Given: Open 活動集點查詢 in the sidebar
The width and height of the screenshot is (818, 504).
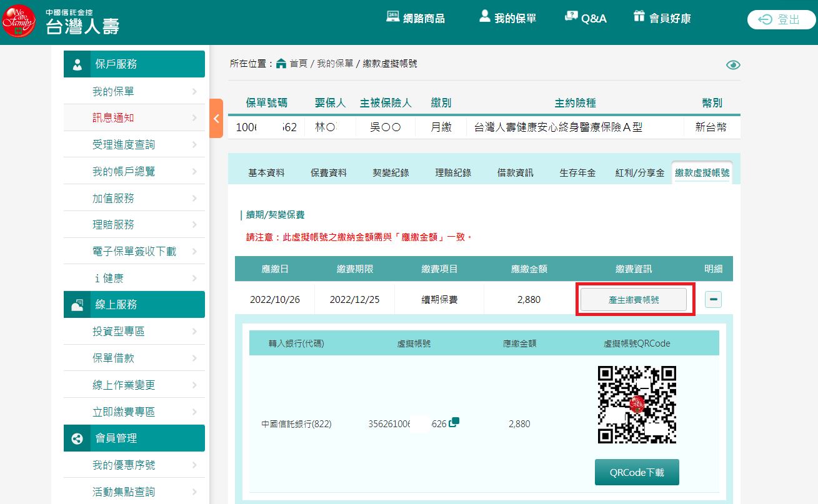Looking at the screenshot, I should (134, 492).
